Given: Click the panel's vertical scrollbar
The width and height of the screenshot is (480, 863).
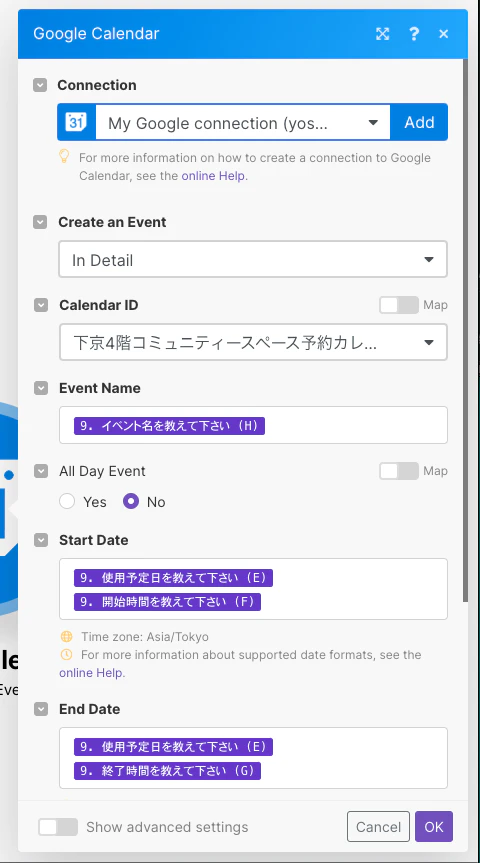Looking at the screenshot, I should pos(466,330).
